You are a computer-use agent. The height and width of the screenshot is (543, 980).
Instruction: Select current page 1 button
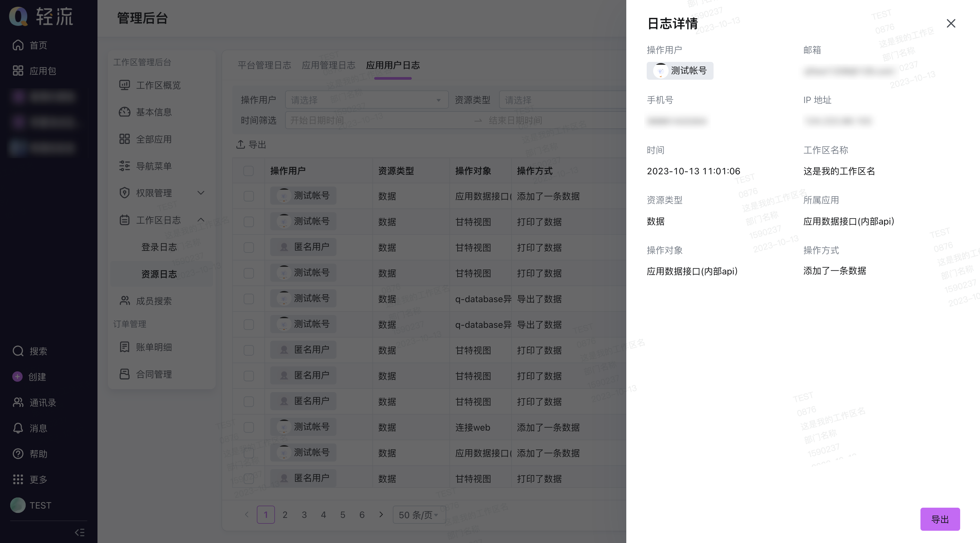pyautogui.click(x=266, y=515)
